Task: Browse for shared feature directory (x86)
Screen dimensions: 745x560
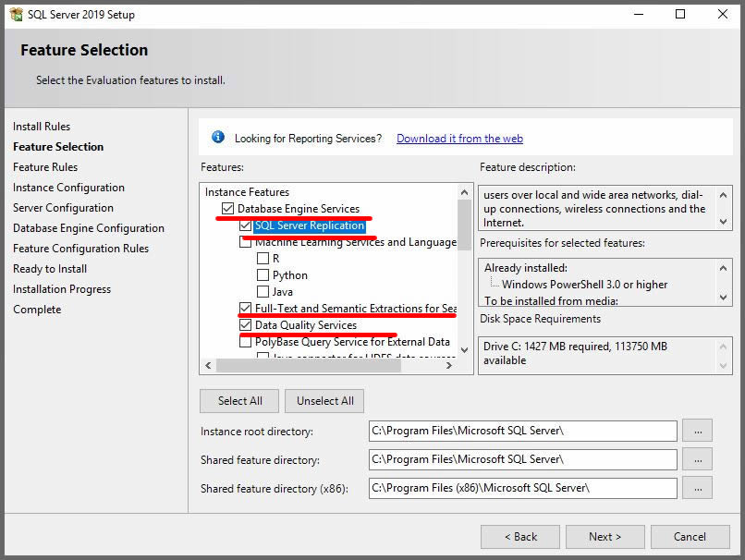Action: (697, 487)
